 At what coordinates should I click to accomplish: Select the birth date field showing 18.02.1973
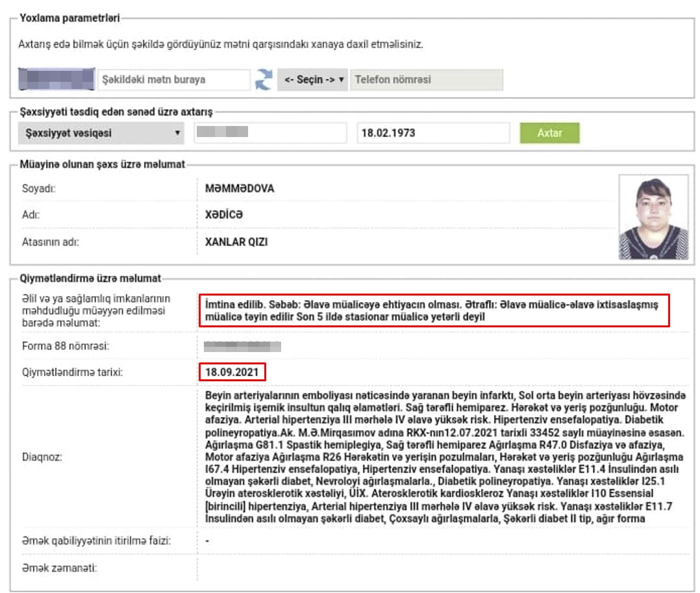[432, 133]
